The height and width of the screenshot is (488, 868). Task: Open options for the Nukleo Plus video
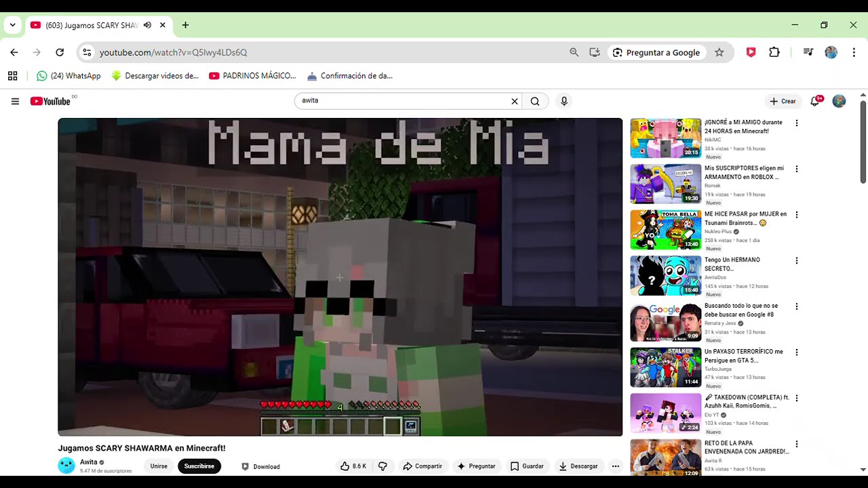coord(797,215)
